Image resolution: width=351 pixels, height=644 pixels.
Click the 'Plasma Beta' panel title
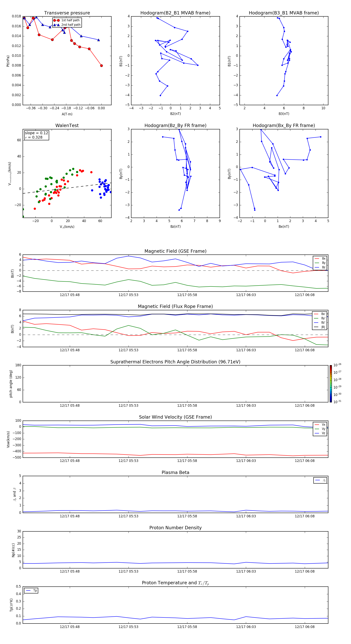pos(175,472)
